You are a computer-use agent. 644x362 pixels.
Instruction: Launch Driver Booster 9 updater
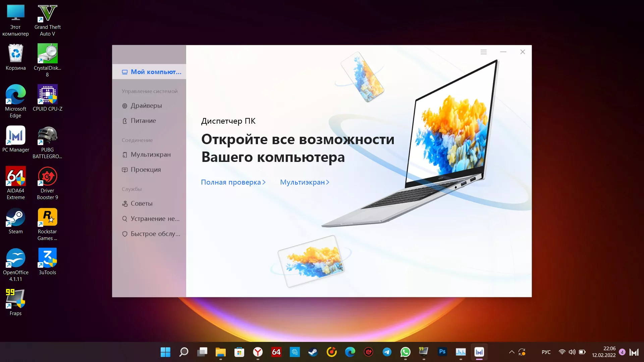(47, 183)
